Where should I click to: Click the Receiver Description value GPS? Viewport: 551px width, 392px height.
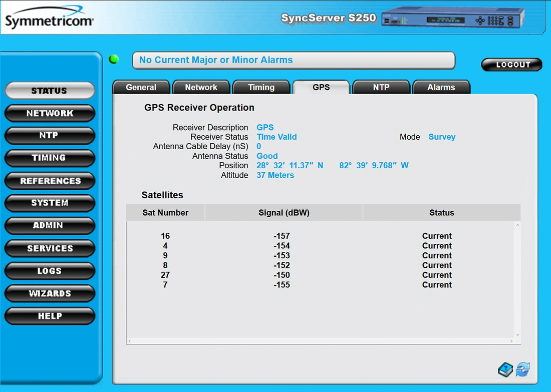coord(265,128)
